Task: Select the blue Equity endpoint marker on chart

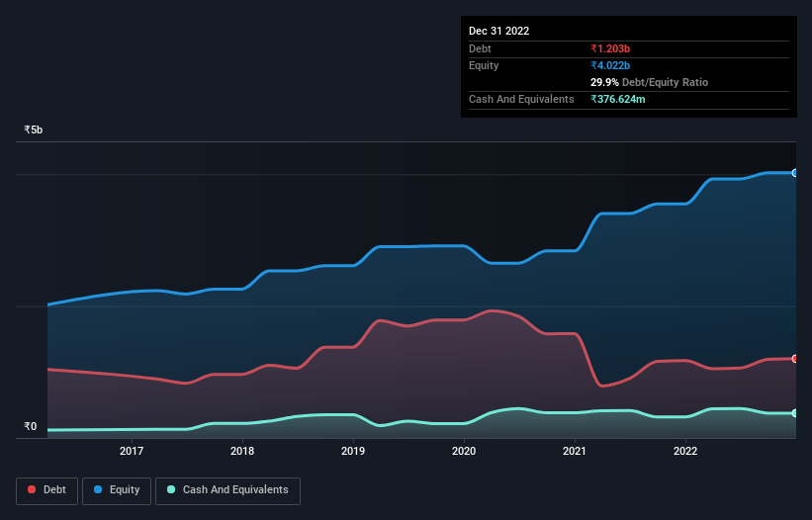Action: tap(795, 173)
